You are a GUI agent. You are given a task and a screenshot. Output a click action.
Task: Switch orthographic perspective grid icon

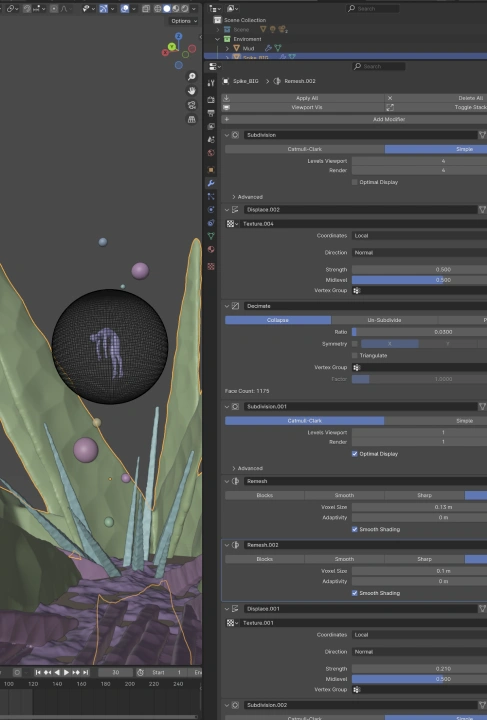(x=191, y=119)
